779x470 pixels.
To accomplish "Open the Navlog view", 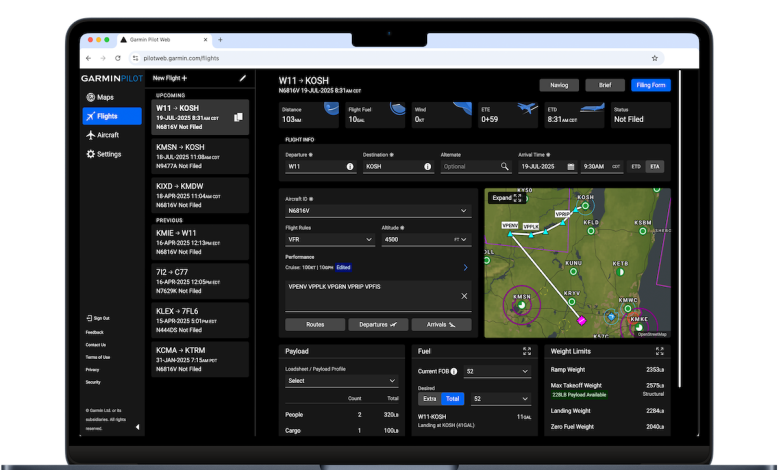I will 559,85.
